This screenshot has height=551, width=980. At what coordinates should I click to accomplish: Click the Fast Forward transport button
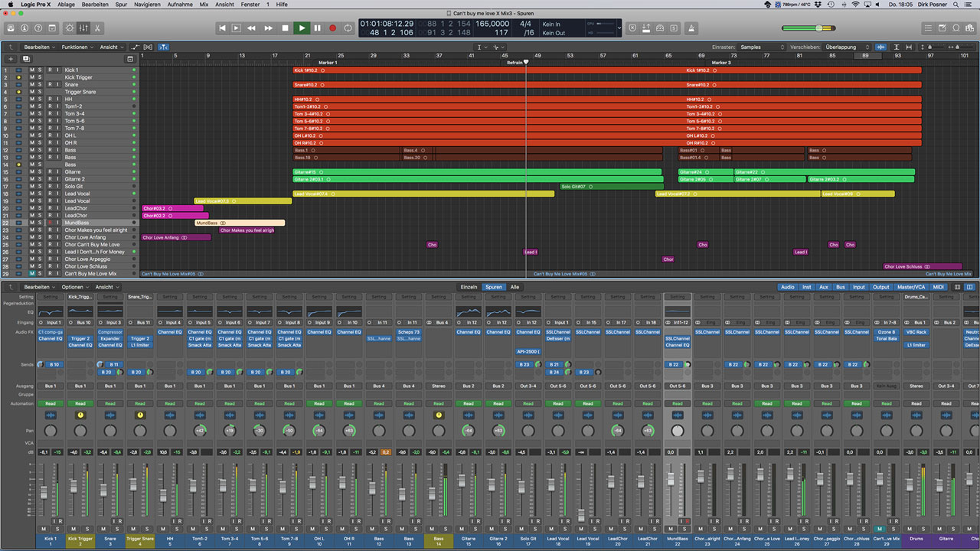(x=268, y=28)
